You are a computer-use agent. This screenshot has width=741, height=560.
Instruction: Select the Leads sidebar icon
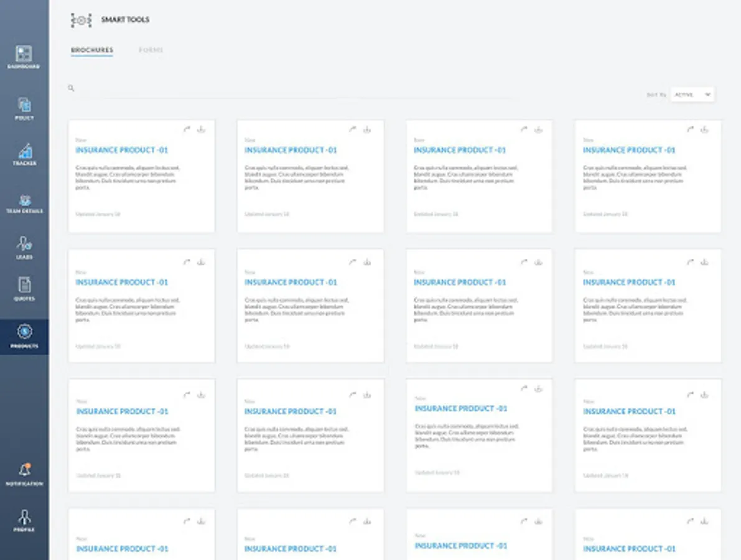[24, 248]
